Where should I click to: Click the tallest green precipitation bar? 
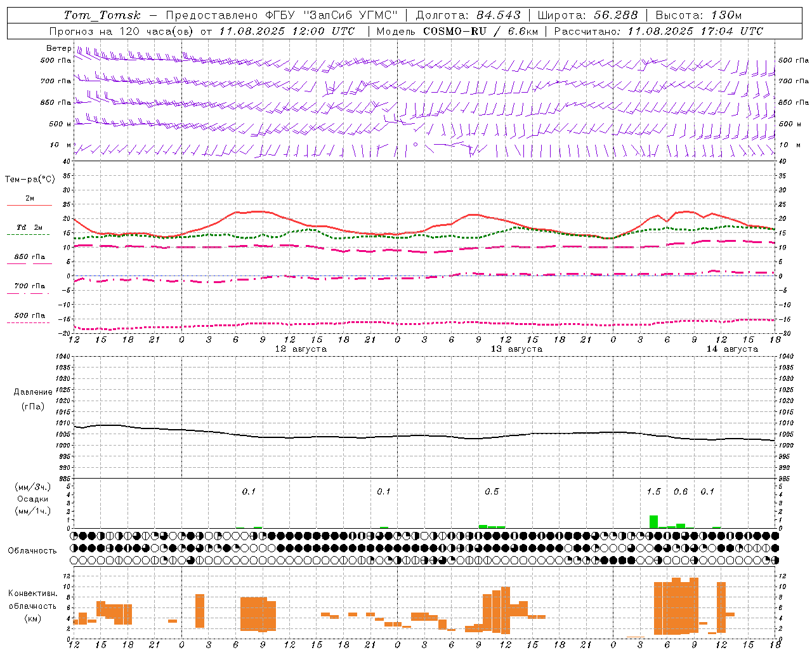point(653,522)
